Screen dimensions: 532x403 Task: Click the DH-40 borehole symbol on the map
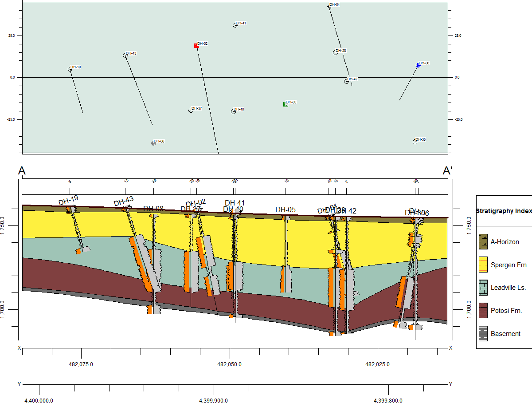click(233, 111)
